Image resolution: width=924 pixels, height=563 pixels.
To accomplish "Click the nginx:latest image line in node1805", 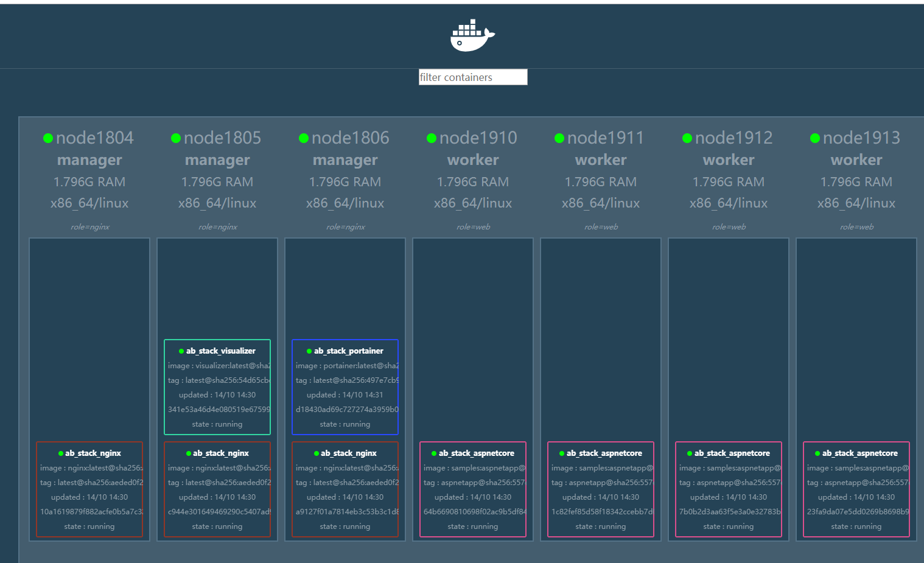I will (x=219, y=468).
